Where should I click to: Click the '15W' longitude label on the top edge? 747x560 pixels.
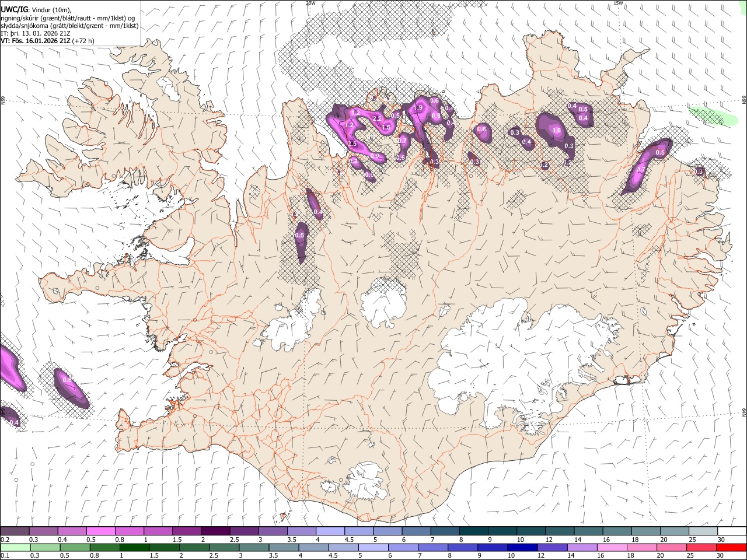tap(618, 3)
